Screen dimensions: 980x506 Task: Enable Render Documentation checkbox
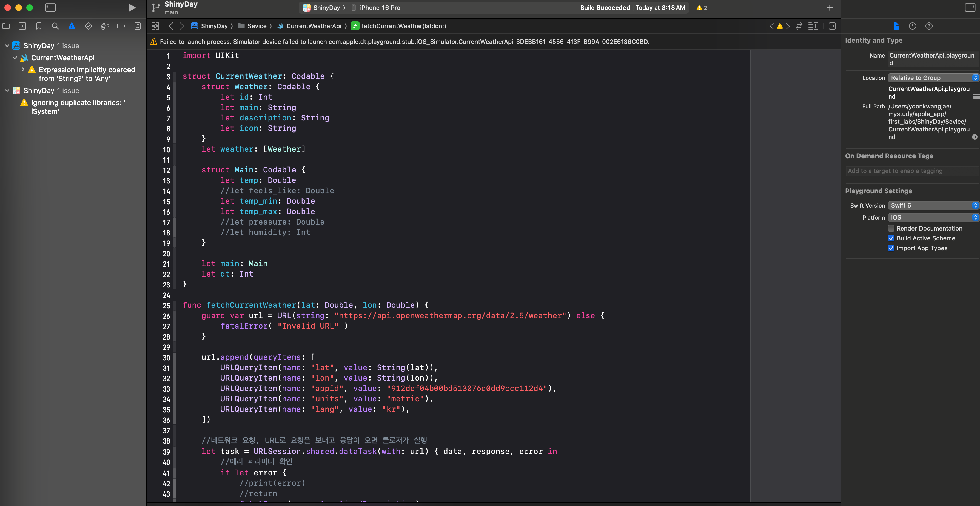click(x=891, y=228)
